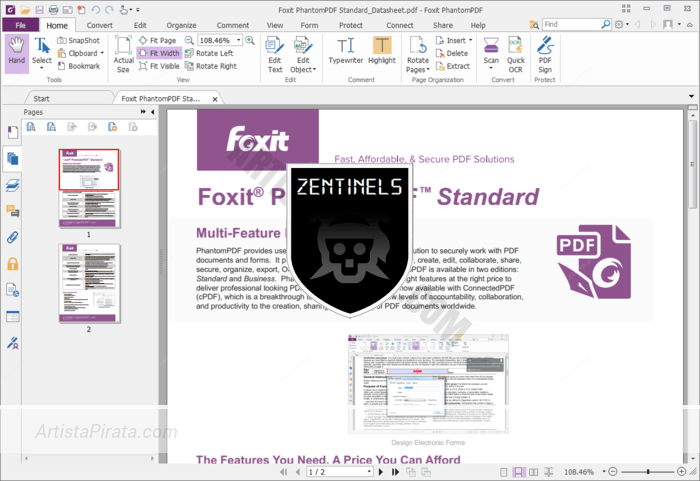Run Quick OCR
This screenshot has height=481, width=700.
point(516,52)
